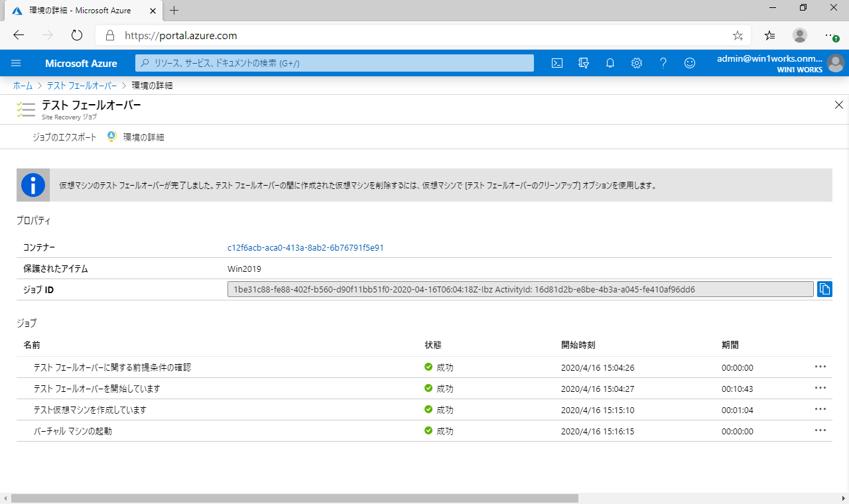Viewport: 849px width, 504px height.
Task: Open Cloud Shell from the top bar
Action: (x=558, y=63)
